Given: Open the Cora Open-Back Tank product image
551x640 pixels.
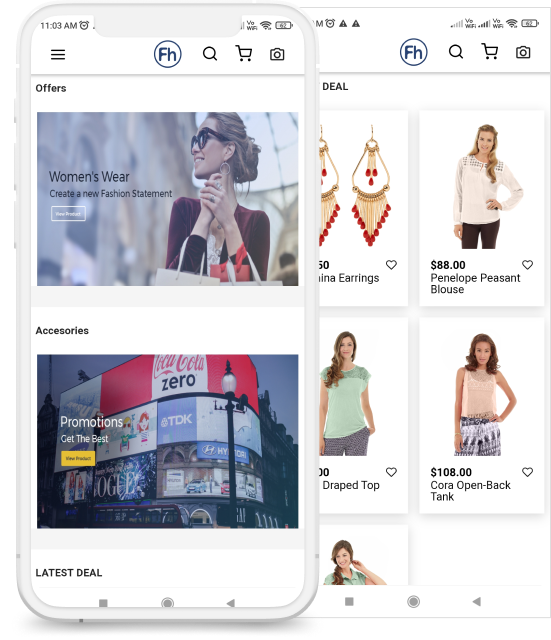Looking at the screenshot, I should (x=482, y=394).
